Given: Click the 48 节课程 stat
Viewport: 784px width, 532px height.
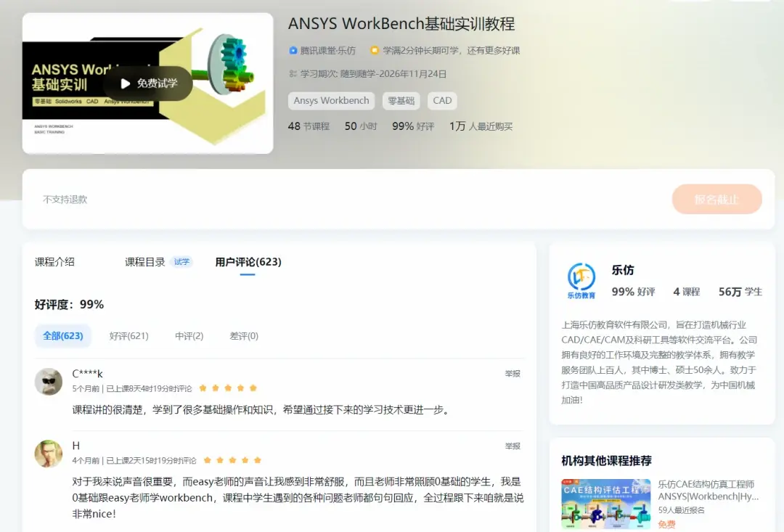Looking at the screenshot, I should pyautogui.click(x=309, y=126).
